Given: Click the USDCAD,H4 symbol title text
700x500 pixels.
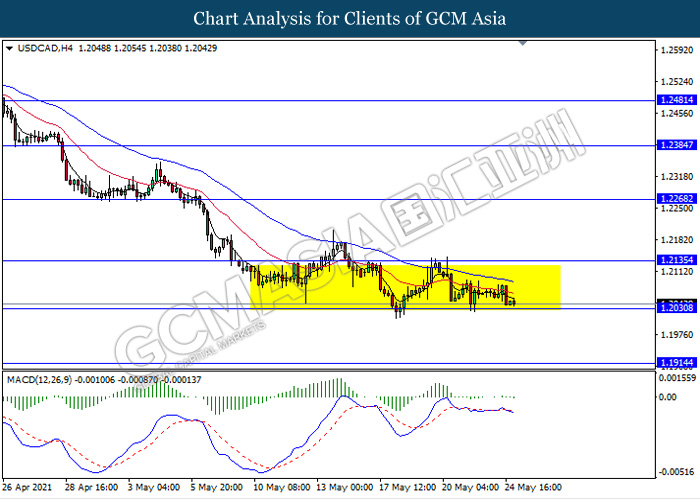Looking at the screenshot, I should 45,48.
